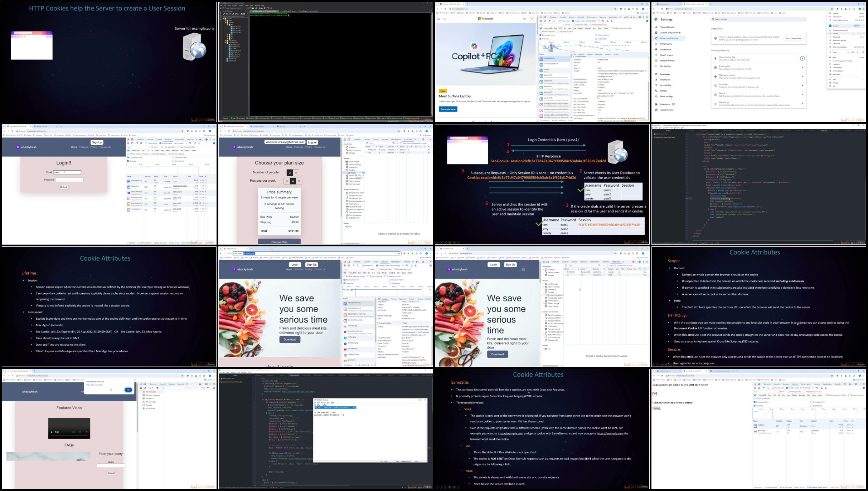This screenshot has height=491, width=868.
Task: Toggle Only show cookies with an issue on pricing page
Action: point(401,143)
